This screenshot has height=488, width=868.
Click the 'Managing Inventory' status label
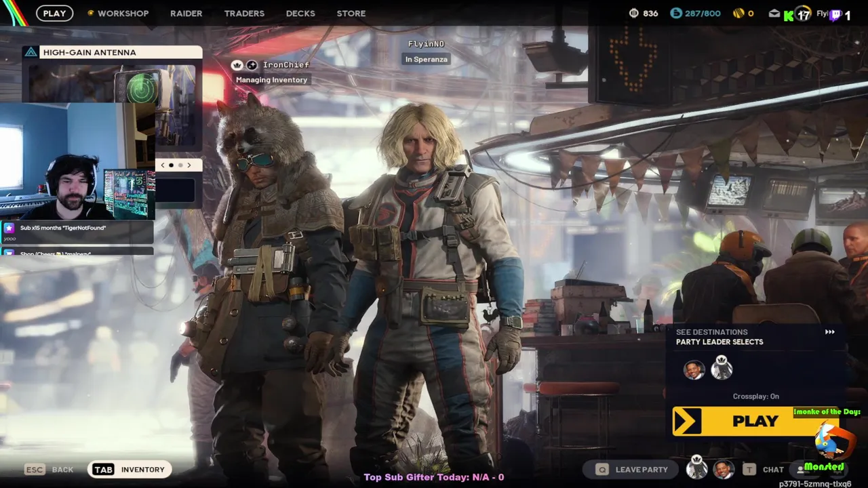(x=271, y=80)
